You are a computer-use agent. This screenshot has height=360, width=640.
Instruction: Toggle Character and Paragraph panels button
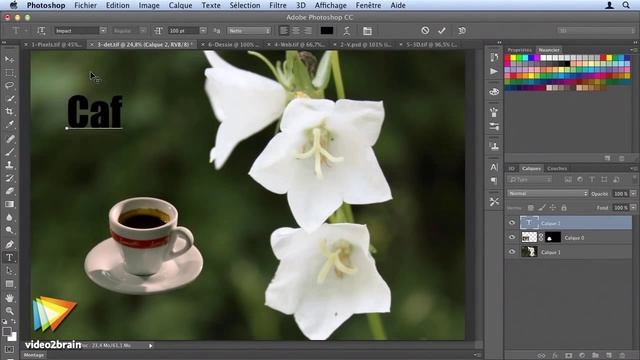(x=367, y=31)
